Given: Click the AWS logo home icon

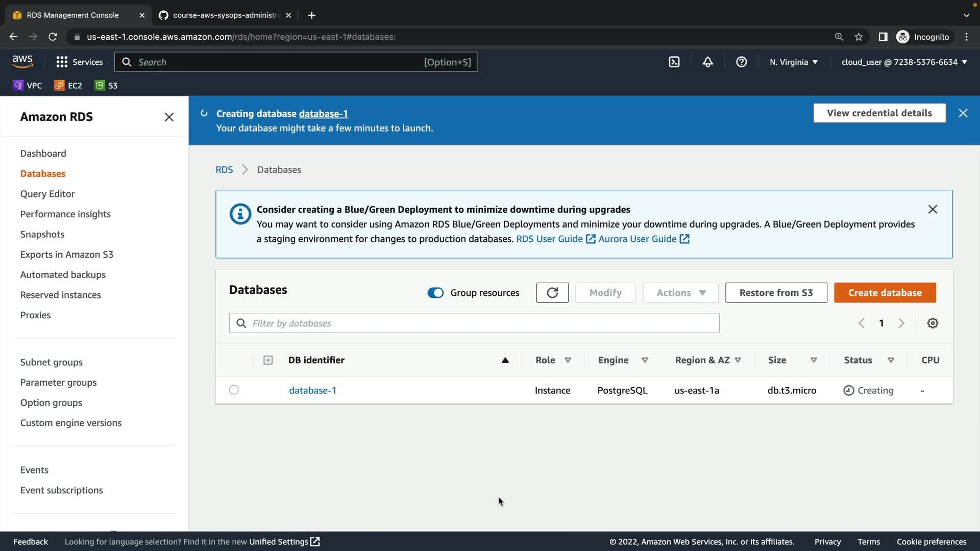Looking at the screenshot, I should pyautogui.click(x=22, y=61).
